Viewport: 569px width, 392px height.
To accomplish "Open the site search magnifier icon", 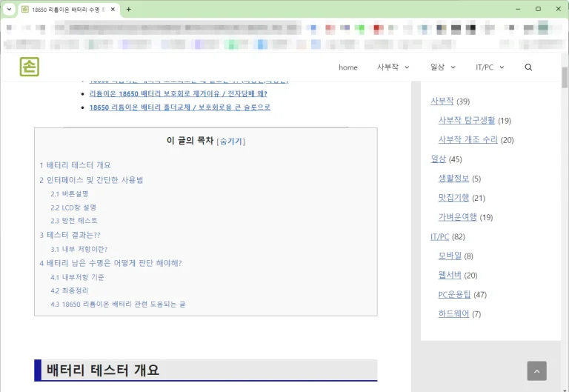I will pyautogui.click(x=528, y=67).
